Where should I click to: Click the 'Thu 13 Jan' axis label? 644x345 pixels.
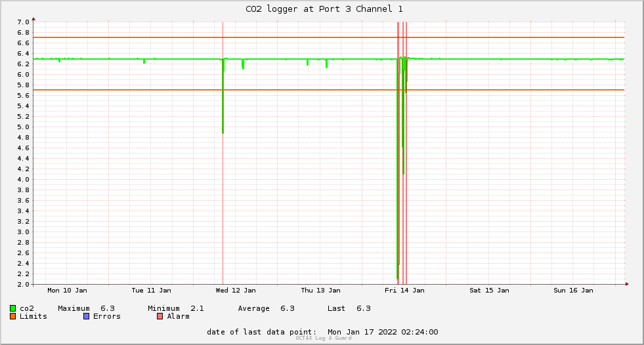coord(321,291)
